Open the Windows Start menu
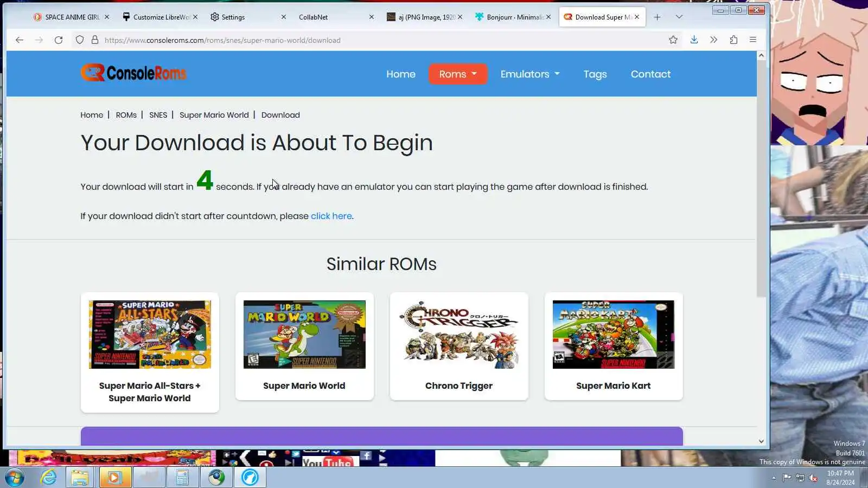This screenshot has width=868, height=488. point(15,478)
